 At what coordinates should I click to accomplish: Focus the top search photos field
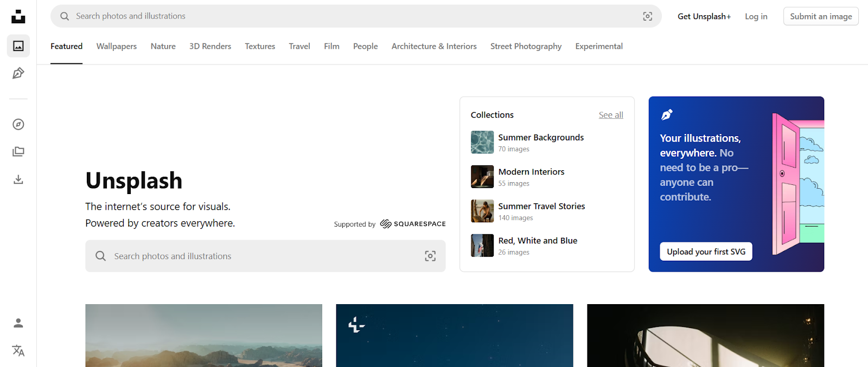coord(356,16)
